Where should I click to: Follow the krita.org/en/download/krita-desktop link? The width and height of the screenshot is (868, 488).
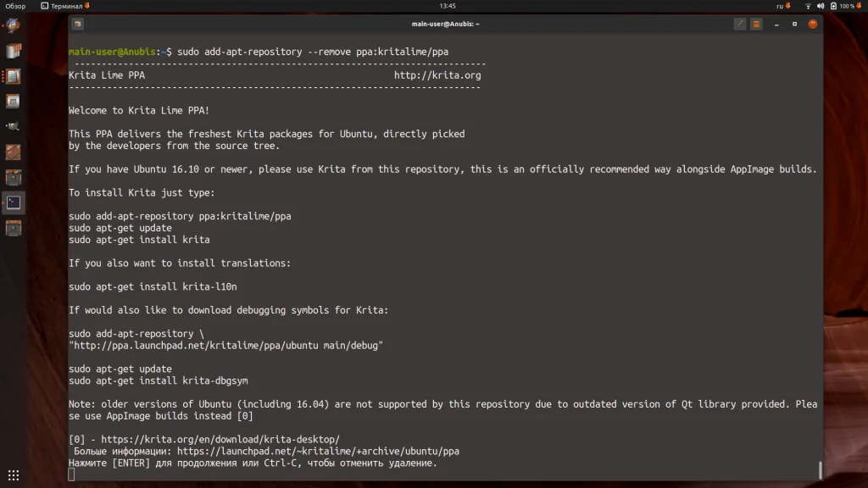tap(220, 440)
